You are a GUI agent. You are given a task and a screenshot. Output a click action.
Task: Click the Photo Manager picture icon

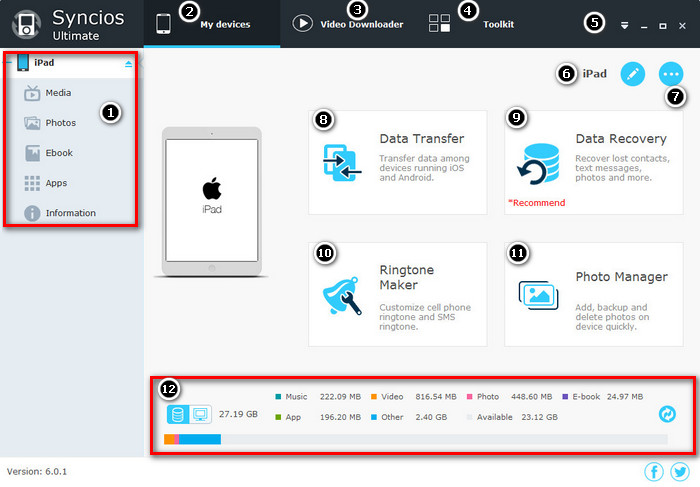click(x=538, y=295)
